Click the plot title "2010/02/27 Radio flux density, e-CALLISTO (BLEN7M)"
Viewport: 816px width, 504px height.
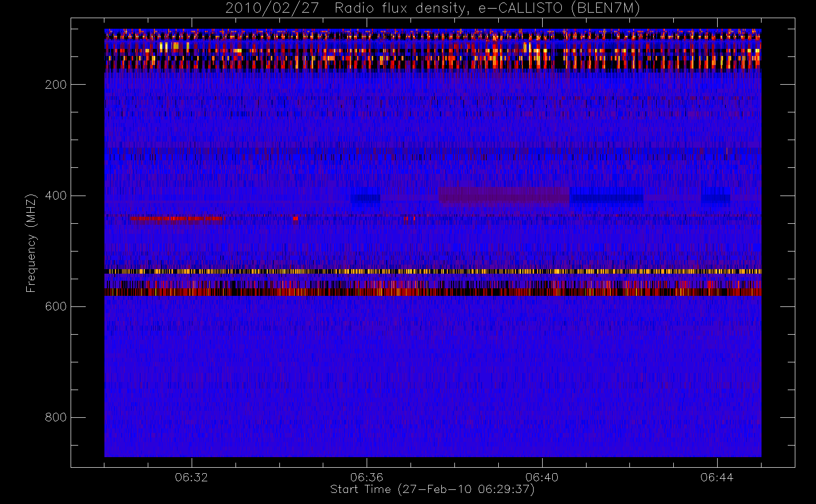(433, 9)
